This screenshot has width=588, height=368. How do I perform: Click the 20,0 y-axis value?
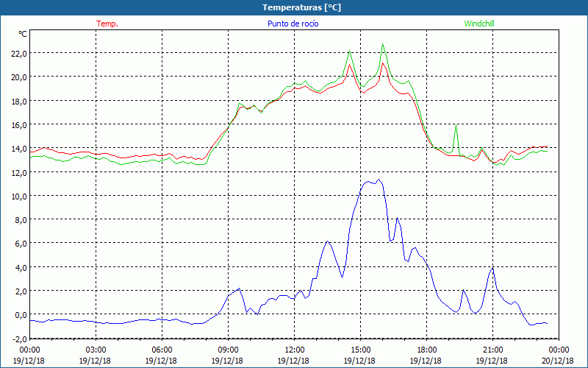[20, 77]
